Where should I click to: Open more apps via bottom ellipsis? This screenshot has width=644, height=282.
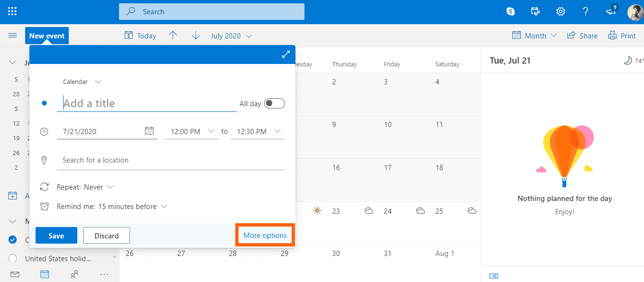104,274
